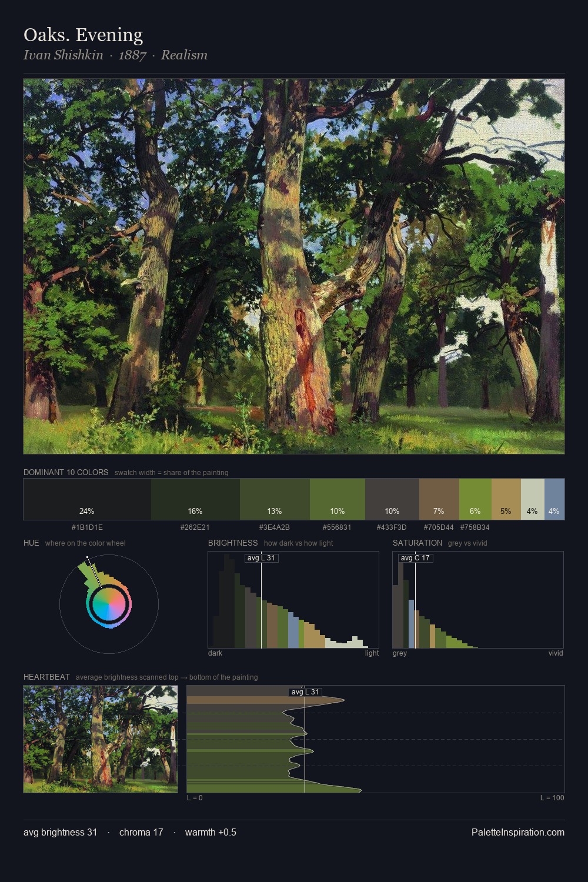Viewport: 588px width, 882px height.
Task: Click the 'grey vs vivid' caption
Action: 467,543
